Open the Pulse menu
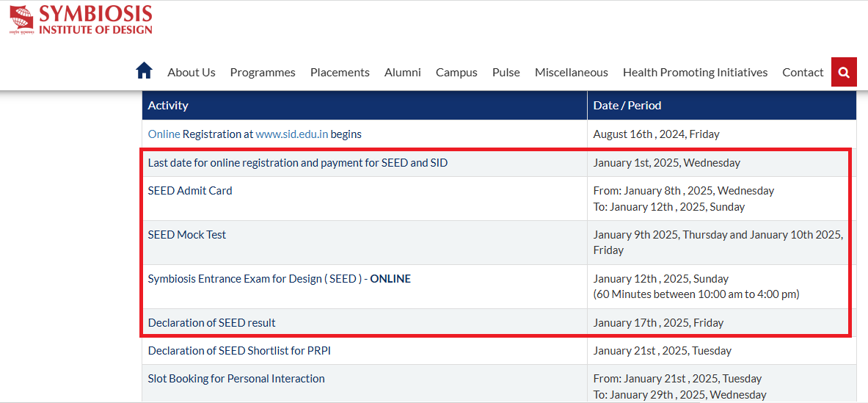 point(506,73)
